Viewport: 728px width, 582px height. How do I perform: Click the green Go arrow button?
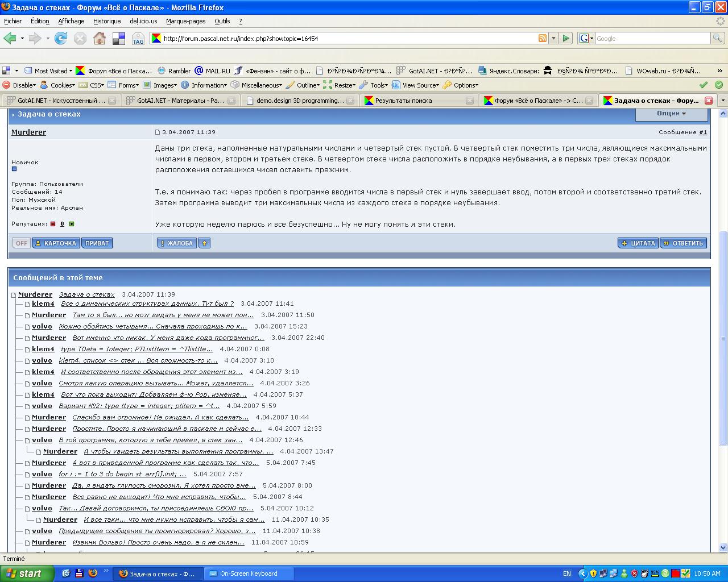coord(566,38)
